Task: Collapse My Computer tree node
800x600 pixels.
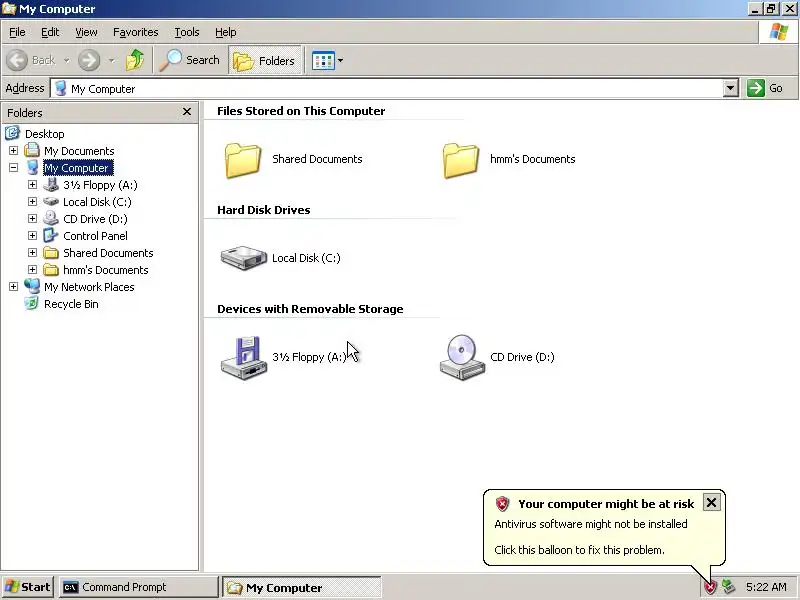Action: pyautogui.click(x=13, y=167)
